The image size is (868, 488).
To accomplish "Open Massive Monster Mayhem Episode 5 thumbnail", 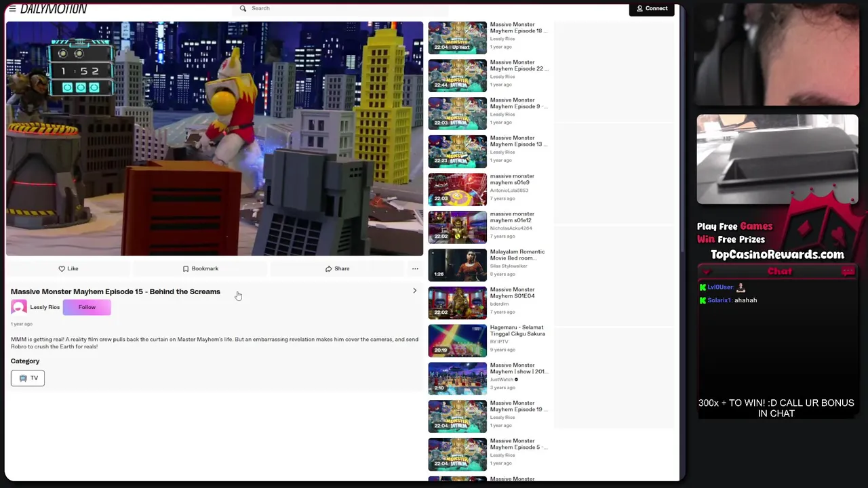I will click(457, 455).
